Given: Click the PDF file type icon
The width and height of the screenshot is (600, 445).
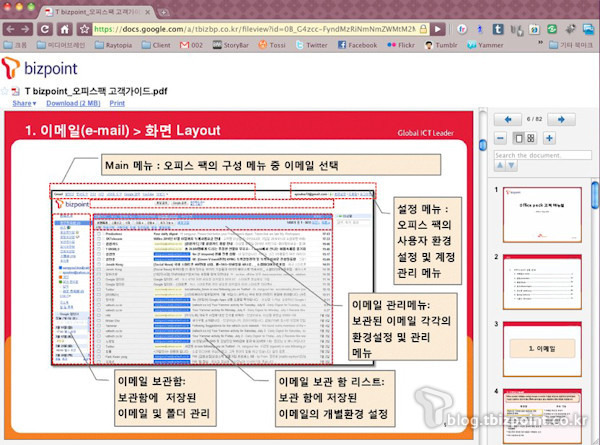Looking at the screenshot, I should click(x=16, y=91).
